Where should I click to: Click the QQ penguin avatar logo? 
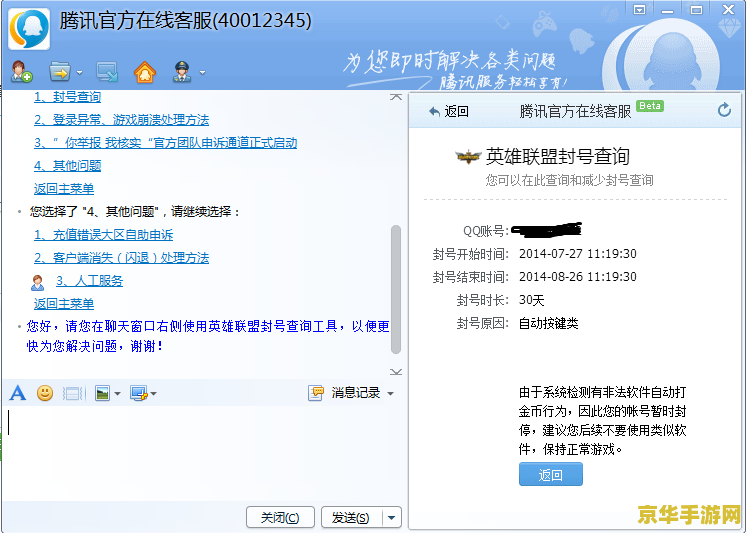tap(29, 29)
